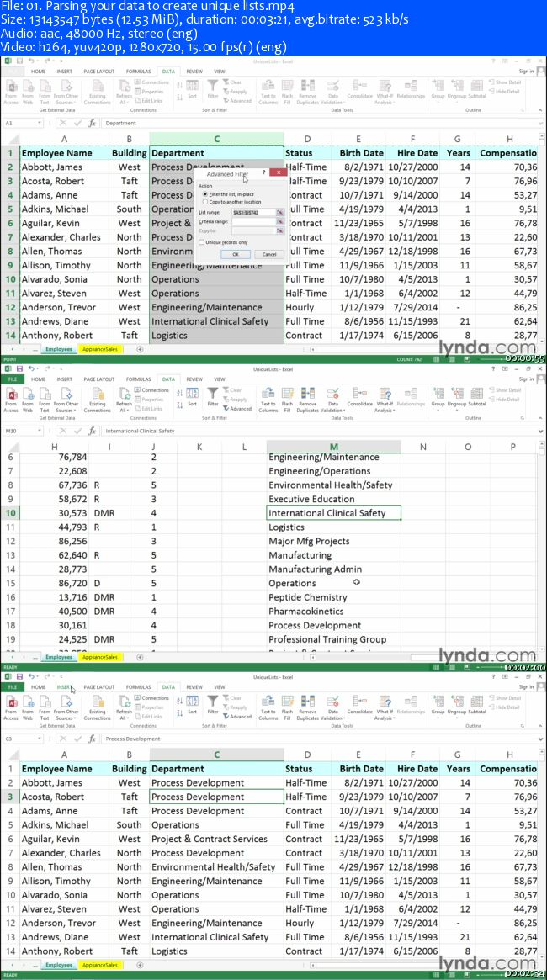
Task: Open the INSERT tab in the 00:02:34 frame
Action: [x=65, y=687]
